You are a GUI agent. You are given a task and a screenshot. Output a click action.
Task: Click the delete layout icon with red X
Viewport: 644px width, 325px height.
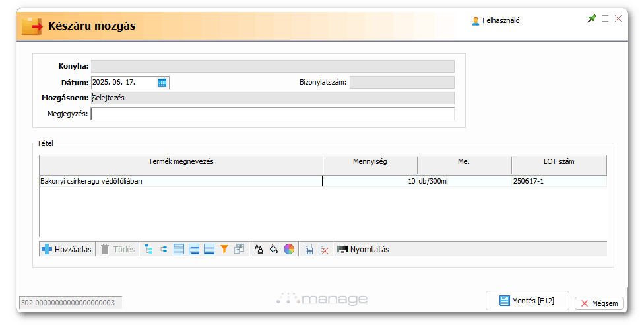coord(323,250)
